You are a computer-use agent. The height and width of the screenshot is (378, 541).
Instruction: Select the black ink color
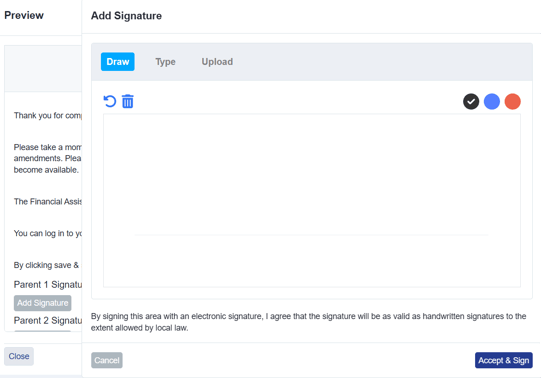point(471,101)
